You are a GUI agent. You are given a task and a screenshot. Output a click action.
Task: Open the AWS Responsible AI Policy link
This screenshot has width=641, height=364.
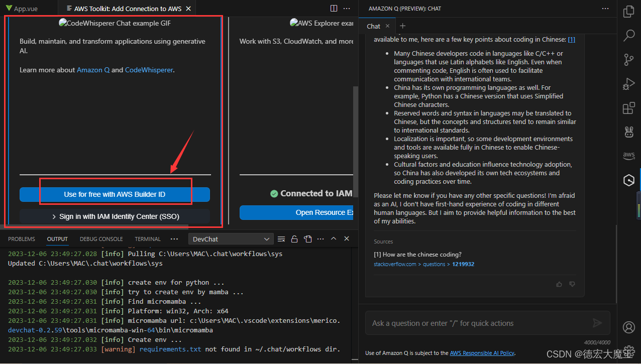click(482, 353)
